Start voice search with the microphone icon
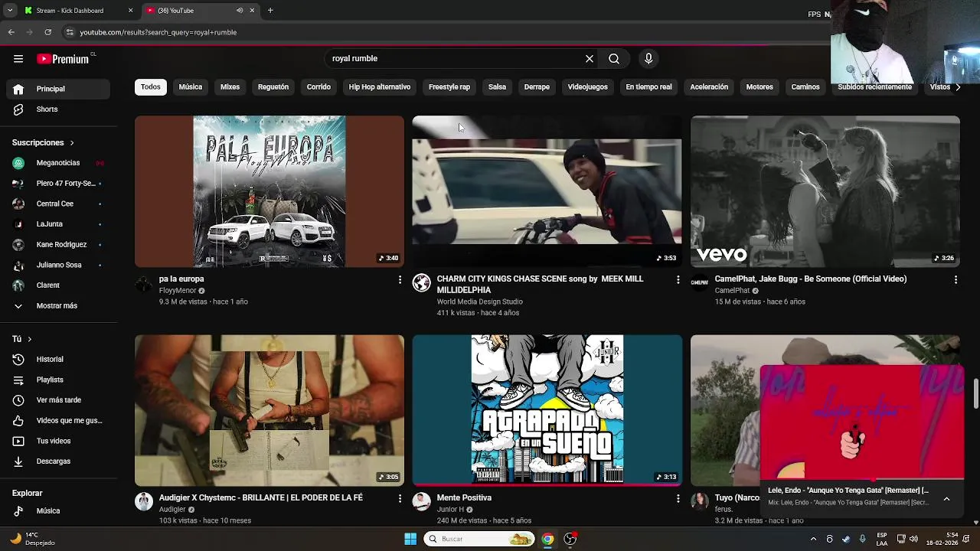Image resolution: width=980 pixels, height=551 pixels. 648,58
